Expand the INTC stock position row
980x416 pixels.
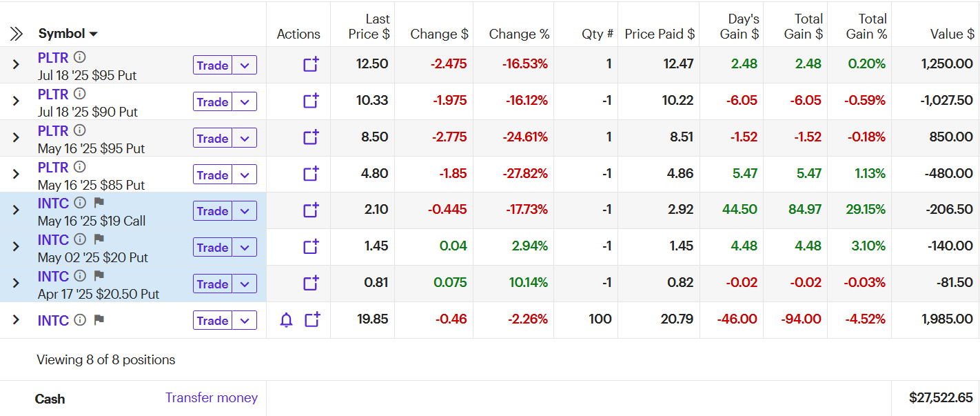[17, 320]
